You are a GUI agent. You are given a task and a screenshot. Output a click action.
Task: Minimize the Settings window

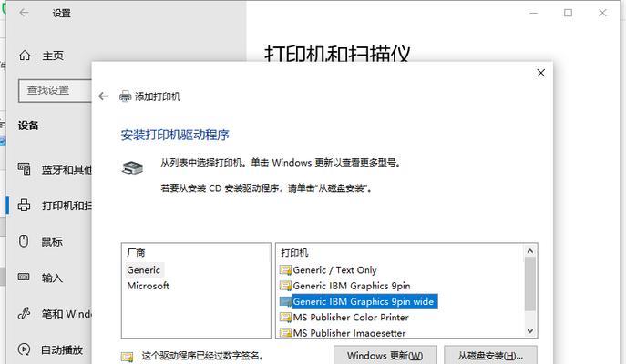point(533,13)
